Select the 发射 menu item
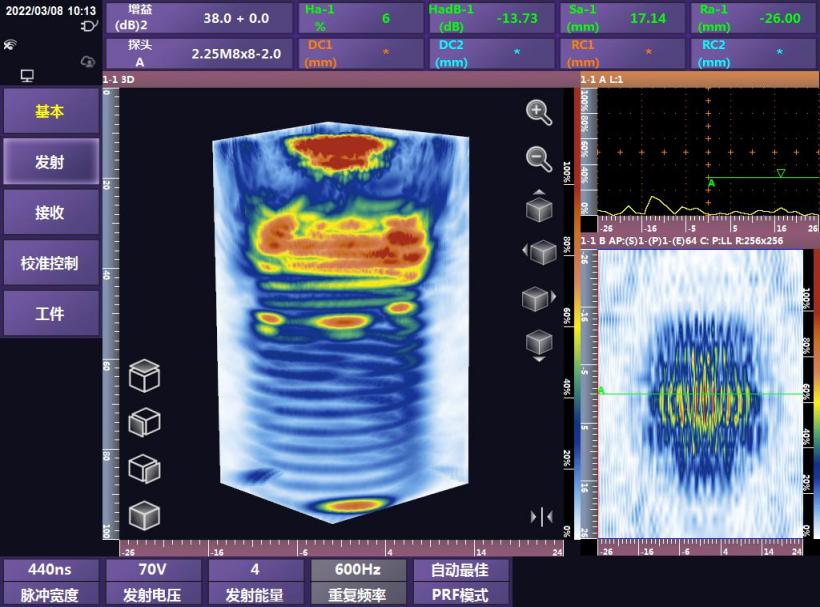The image size is (820, 607). pyautogui.click(x=50, y=162)
